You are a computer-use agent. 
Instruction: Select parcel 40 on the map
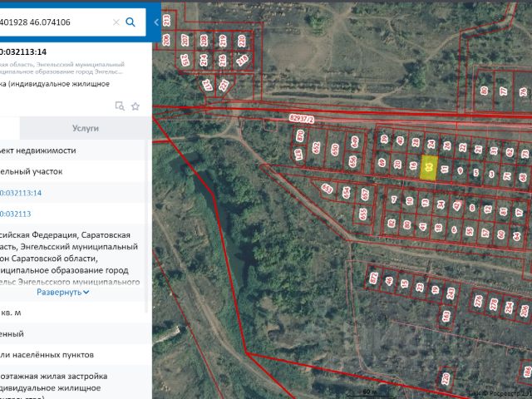coord(401,140)
